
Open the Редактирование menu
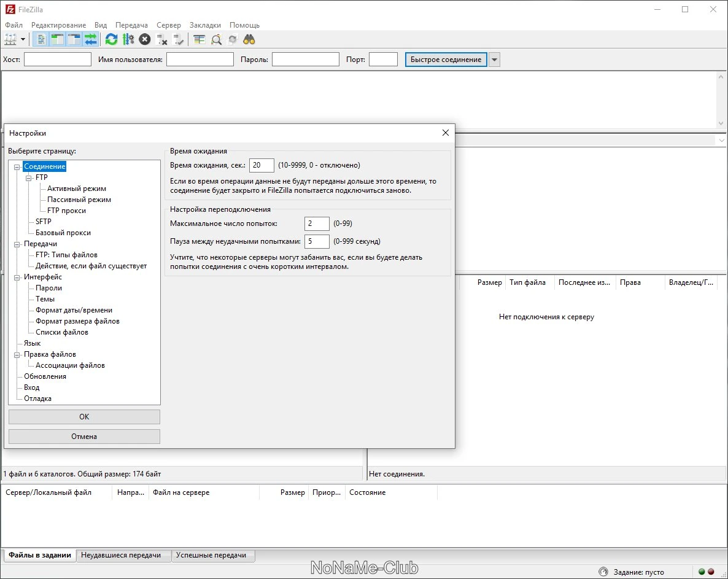pos(58,25)
